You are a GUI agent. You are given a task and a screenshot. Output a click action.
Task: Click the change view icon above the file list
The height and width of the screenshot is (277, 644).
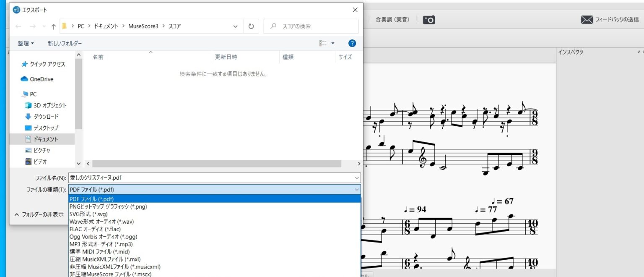pos(324,43)
